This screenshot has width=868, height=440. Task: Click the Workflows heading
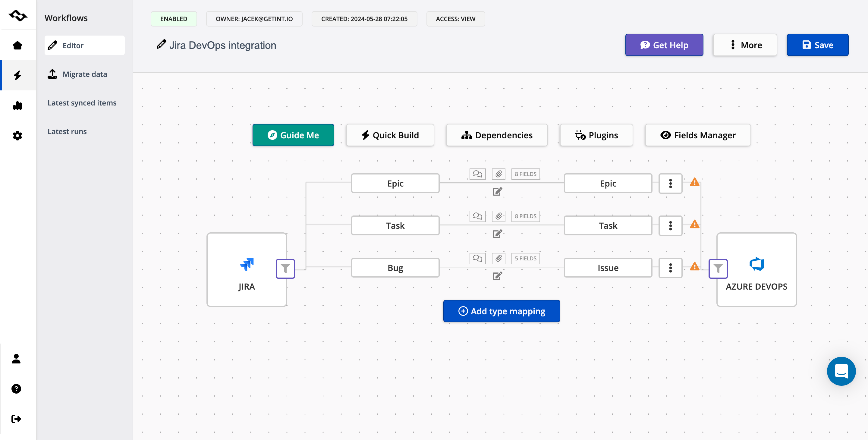click(x=66, y=18)
